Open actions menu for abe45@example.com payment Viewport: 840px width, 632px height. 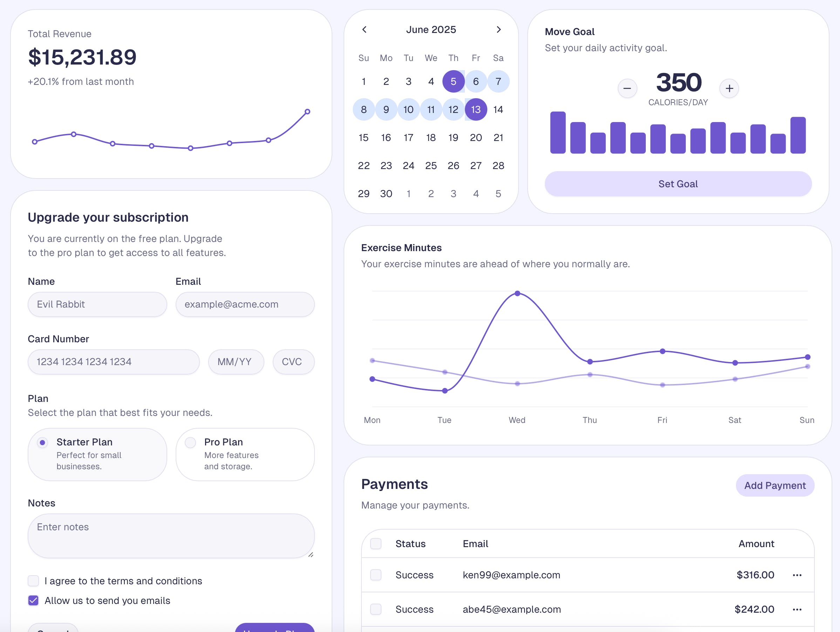tap(797, 609)
